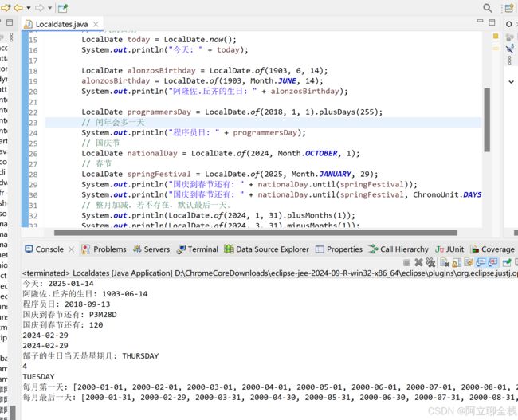Click on the nationalDay variable declaration

point(152,153)
